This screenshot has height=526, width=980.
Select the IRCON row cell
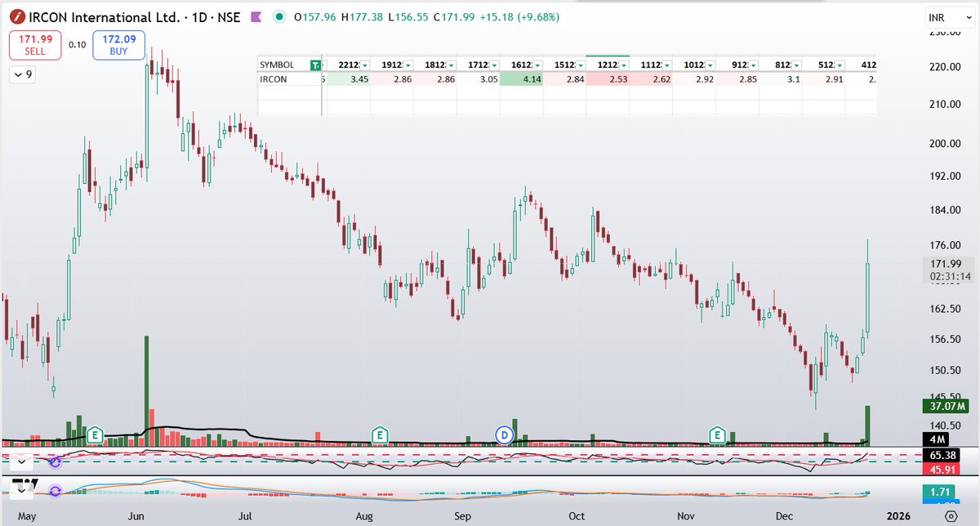[289, 79]
